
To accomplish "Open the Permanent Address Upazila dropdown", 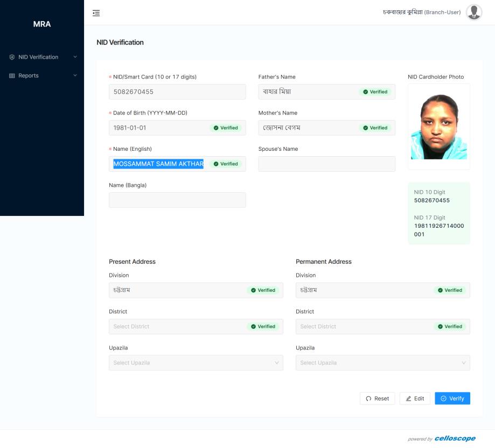I will (x=382, y=363).
